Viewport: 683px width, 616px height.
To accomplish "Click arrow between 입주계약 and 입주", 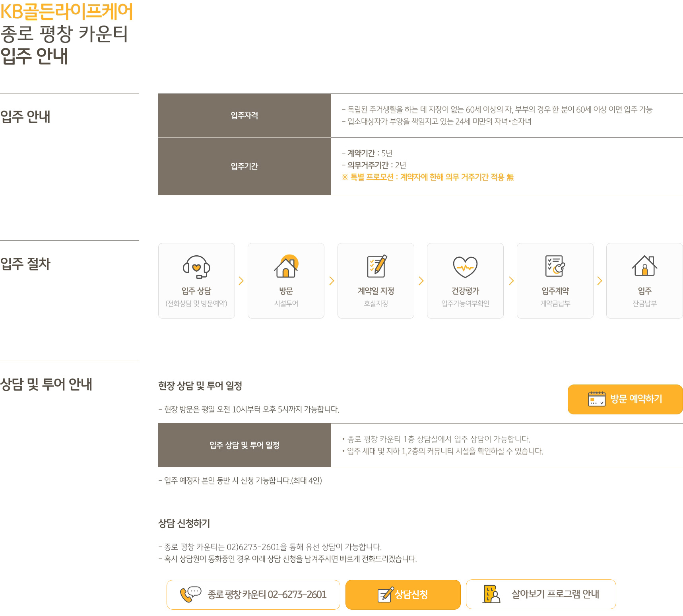I will pos(600,281).
